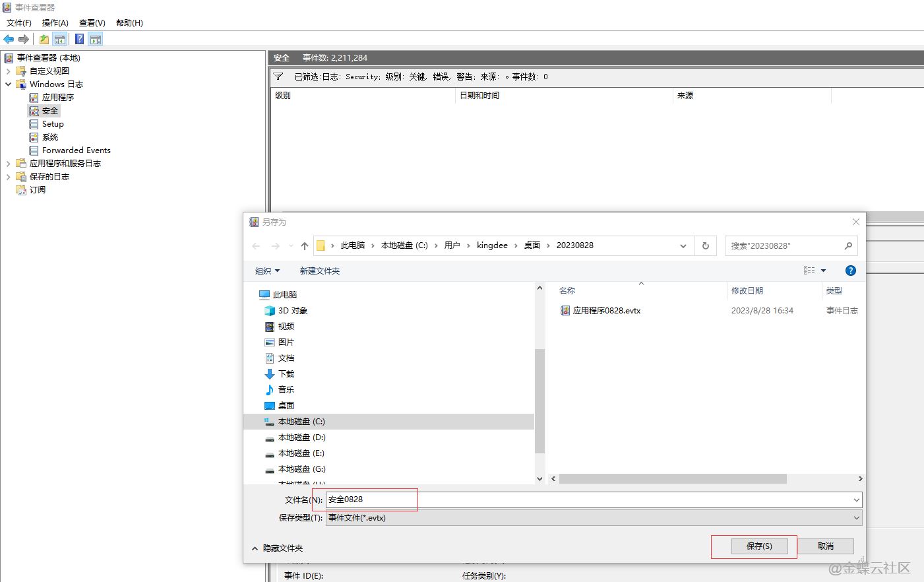This screenshot has height=582, width=924.
Task: Click the 取消 button
Action: point(825,546)
